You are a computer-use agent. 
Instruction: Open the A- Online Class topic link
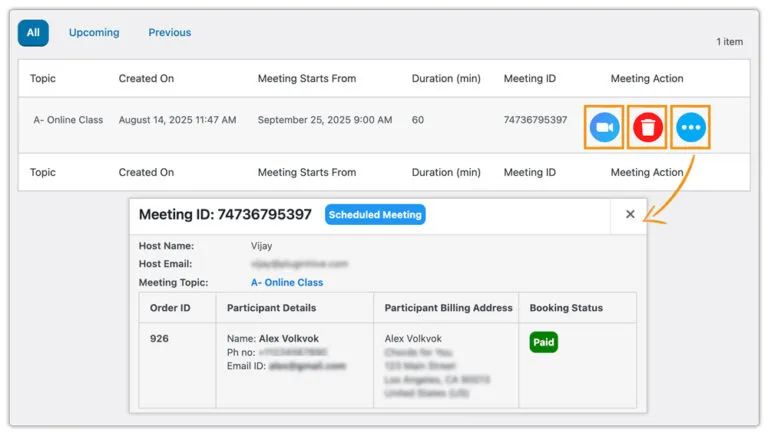287,282
